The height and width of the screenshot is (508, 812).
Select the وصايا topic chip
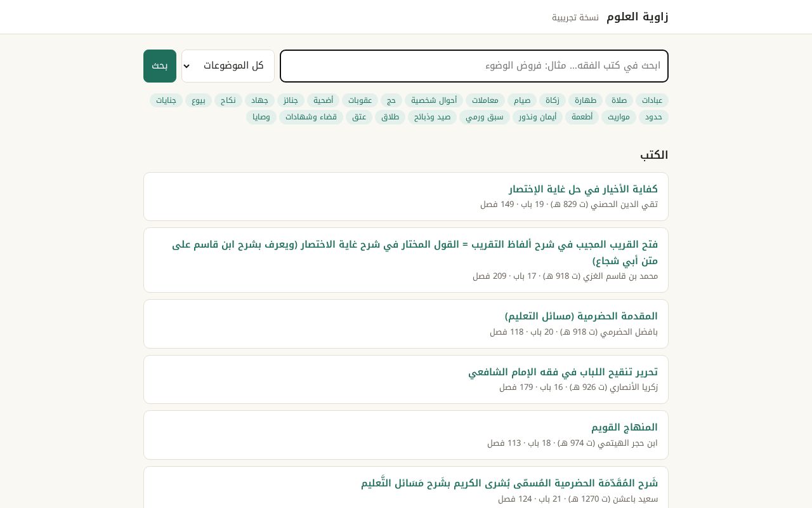[261, 117]
